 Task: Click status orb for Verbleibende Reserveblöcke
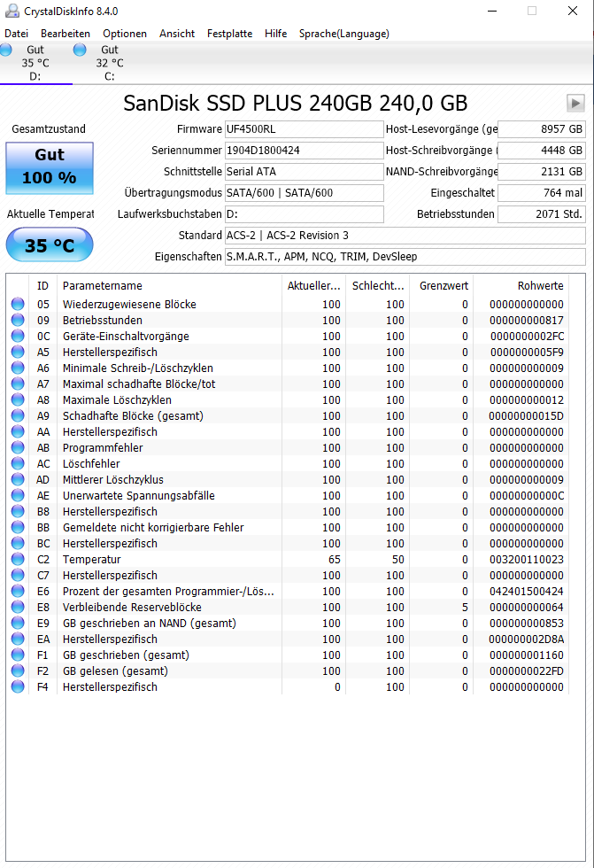[x=18, y=608]
